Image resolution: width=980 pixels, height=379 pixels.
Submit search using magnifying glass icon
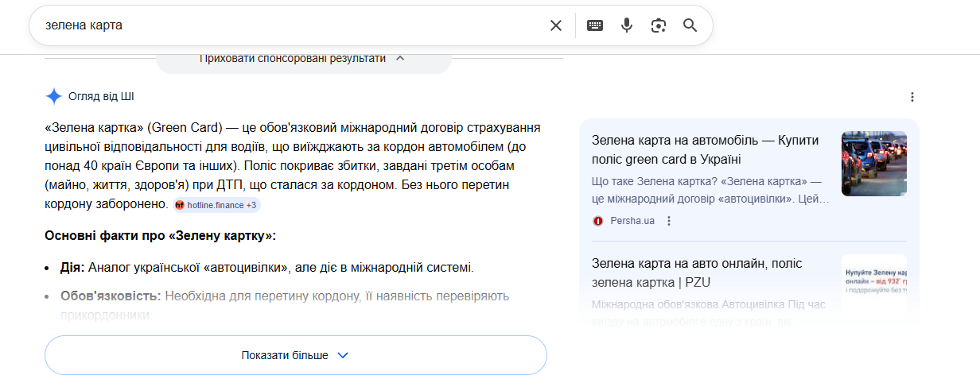690,25
